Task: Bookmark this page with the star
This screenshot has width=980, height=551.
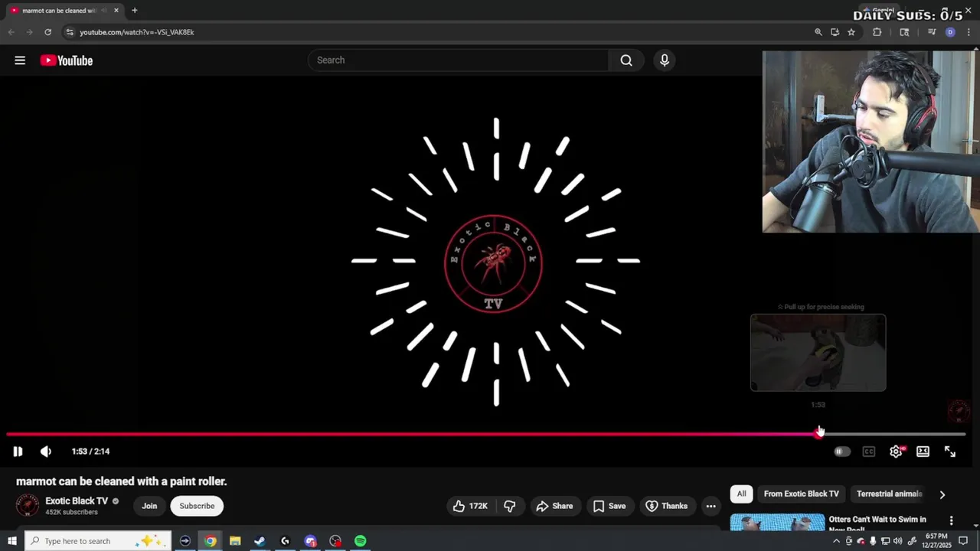Action: pyautogui.click(x=851, y=32)
